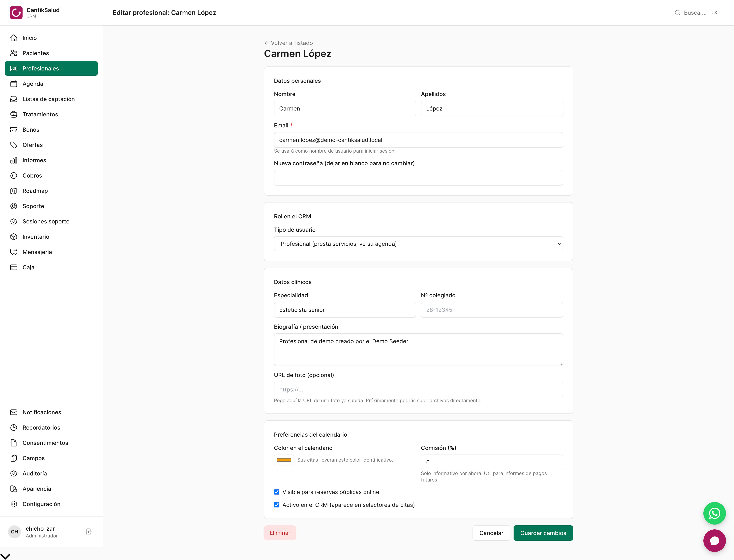Click the Apariencia swatch icon
This screenshot has width=734, height=560.
14,489
